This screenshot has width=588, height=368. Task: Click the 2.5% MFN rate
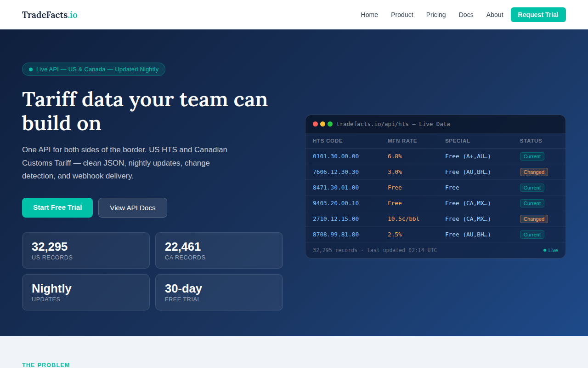tap(395, 235)
